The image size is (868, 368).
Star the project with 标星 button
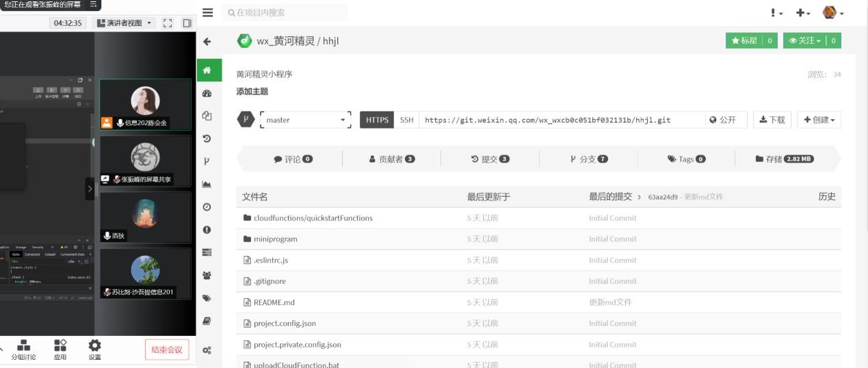tap(744, 41)
